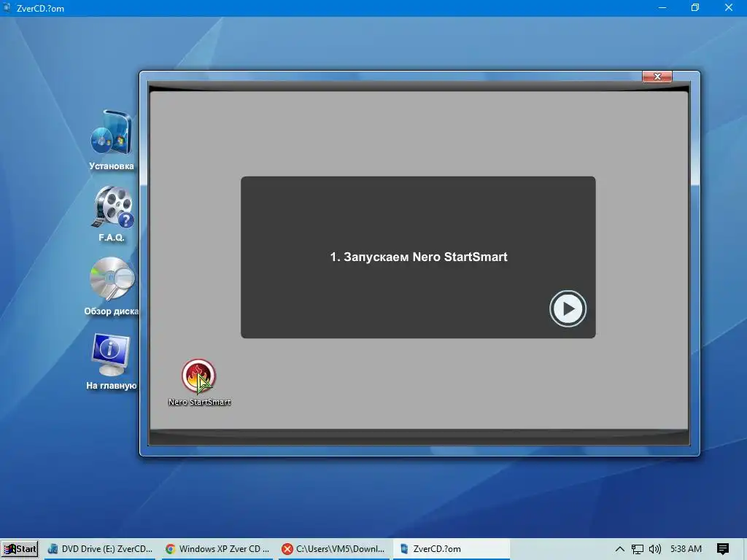747x560 pixels.
Task: Open the network status tray icon
Action: point(638,549)
